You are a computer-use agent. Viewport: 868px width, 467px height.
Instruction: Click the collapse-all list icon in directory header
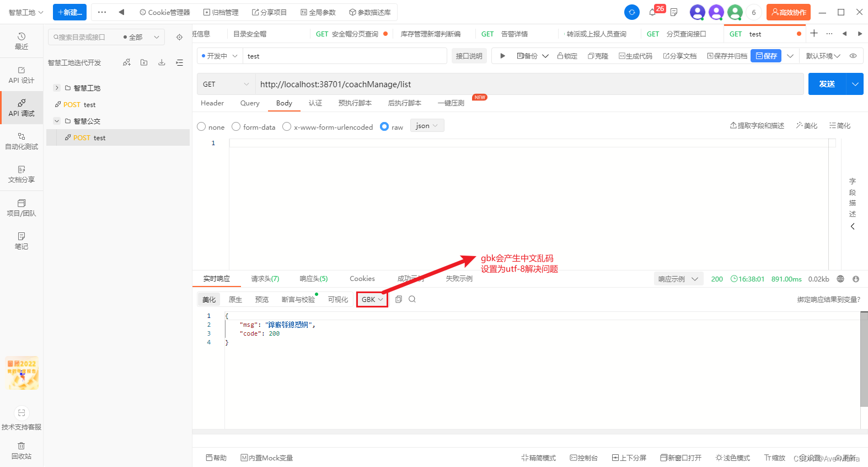pos(179,62)
